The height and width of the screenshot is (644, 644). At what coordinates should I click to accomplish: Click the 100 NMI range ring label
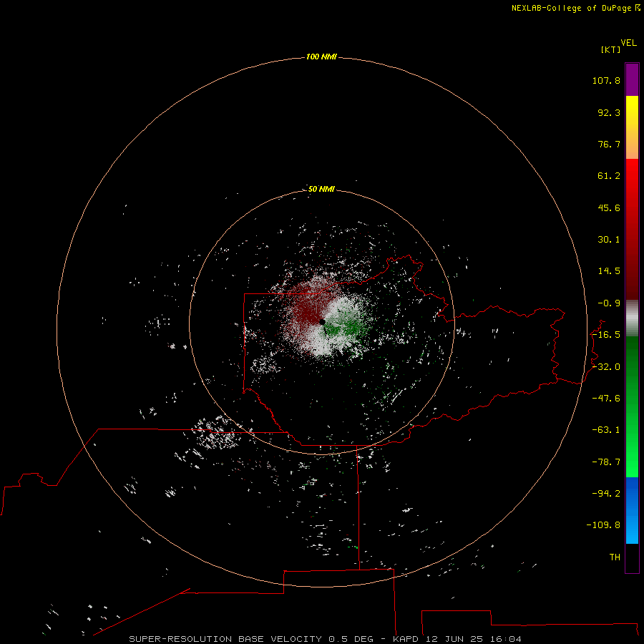[321, 57]
